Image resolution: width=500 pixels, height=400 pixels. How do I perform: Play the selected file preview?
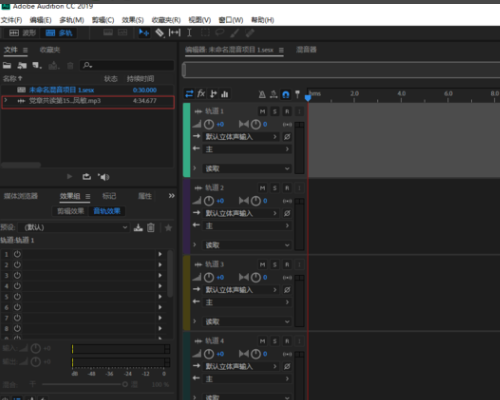(x=69, y=176)
